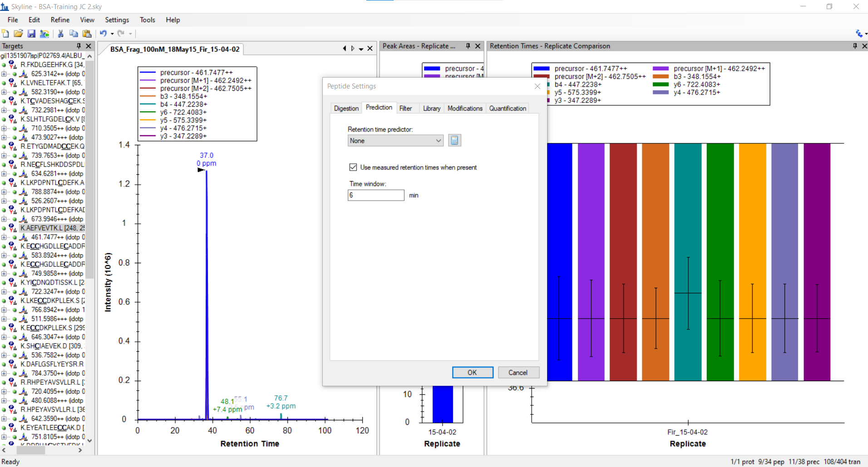Open the Refine menu
The width and height of the screenshot is (868, 467).
pyautogui.click(x=60, y=20)
